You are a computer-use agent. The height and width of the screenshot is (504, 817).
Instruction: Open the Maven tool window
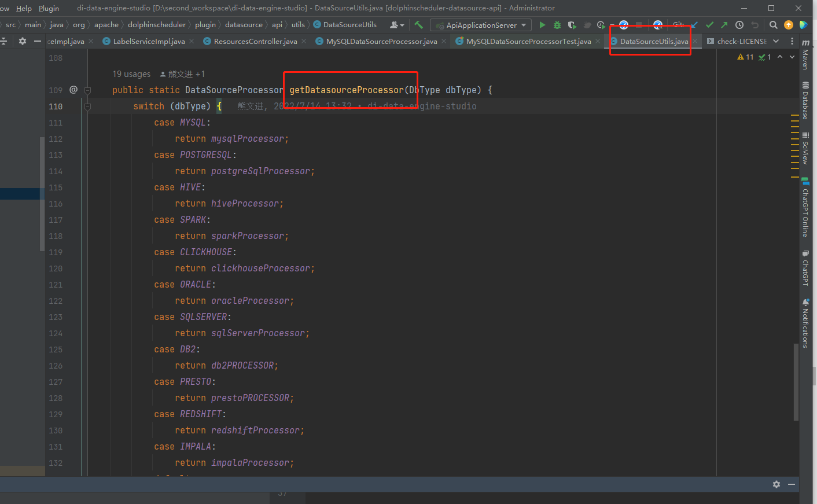pos(805,56)
